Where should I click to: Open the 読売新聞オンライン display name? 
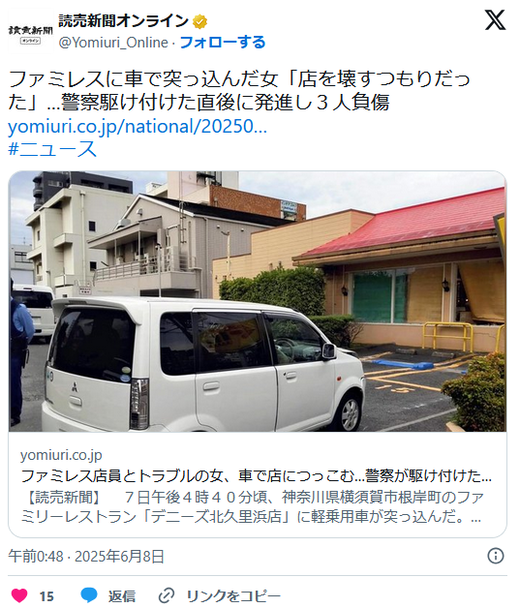click(x=123, y=21)
